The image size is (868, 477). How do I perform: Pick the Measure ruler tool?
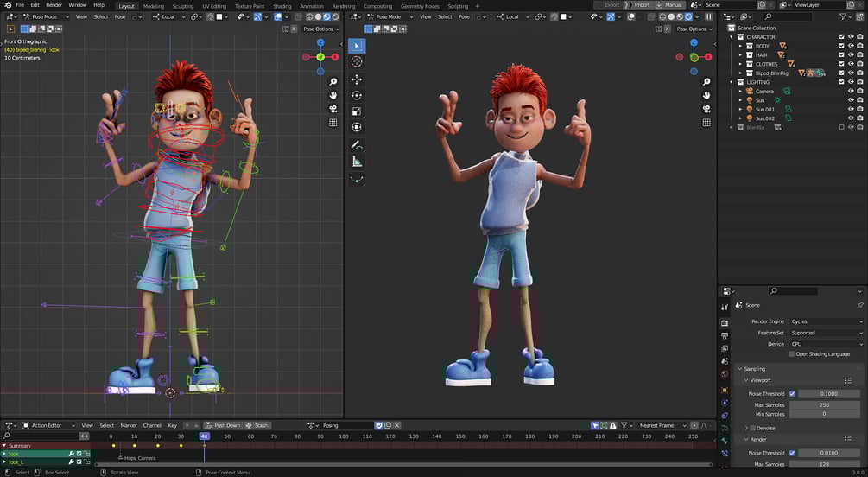[x=357, y=162]
